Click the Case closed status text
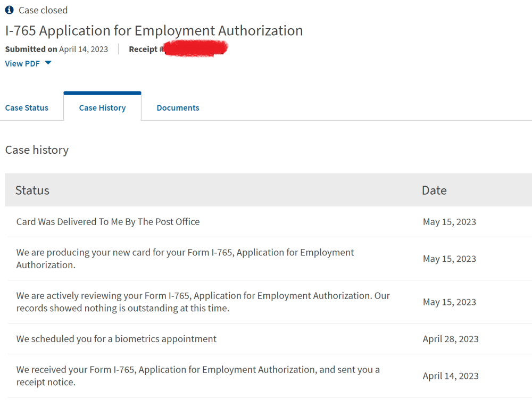This screenshot has height=407, width=532. (x=43, y=10)
